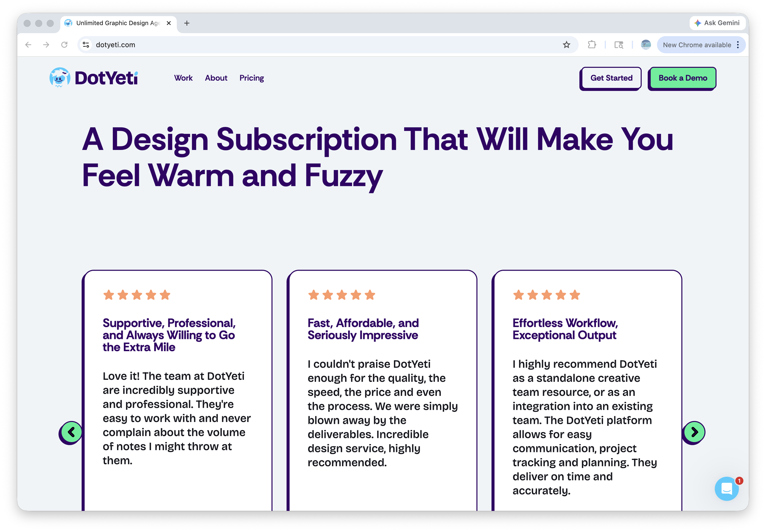Click the dotyeti.com address bar

click(x=328, y=45)
